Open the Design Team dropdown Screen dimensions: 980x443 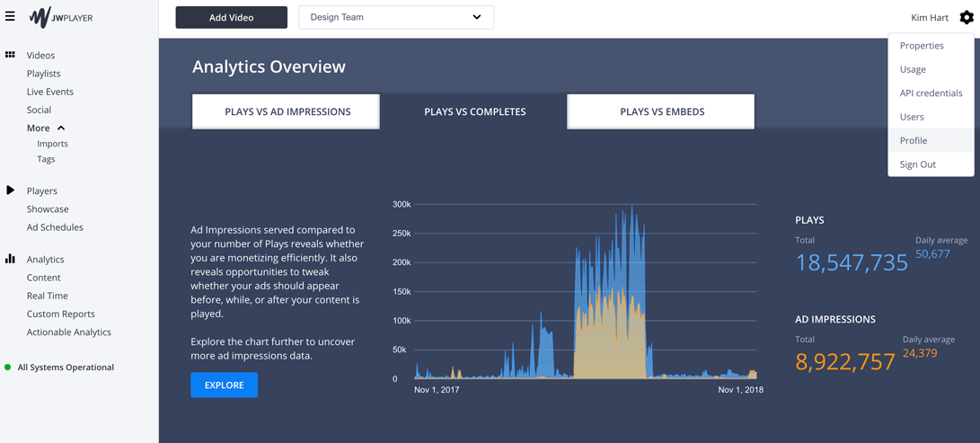pos(396,17)
